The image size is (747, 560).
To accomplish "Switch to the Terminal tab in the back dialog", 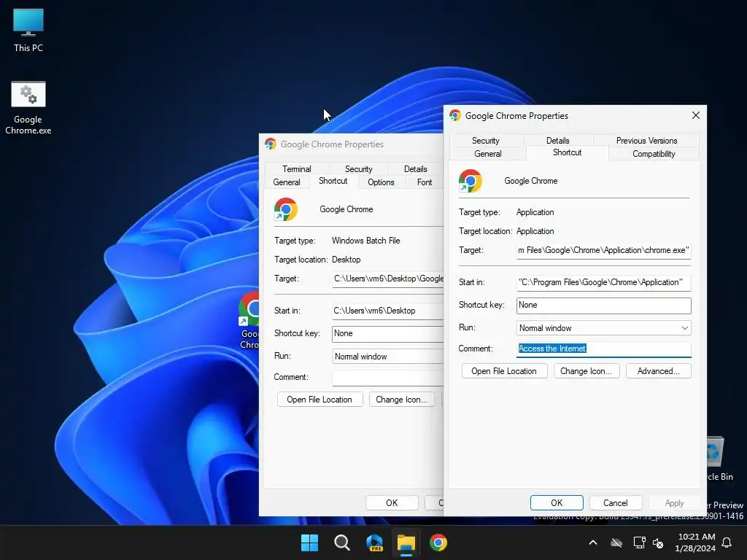I will pos(296,169).
